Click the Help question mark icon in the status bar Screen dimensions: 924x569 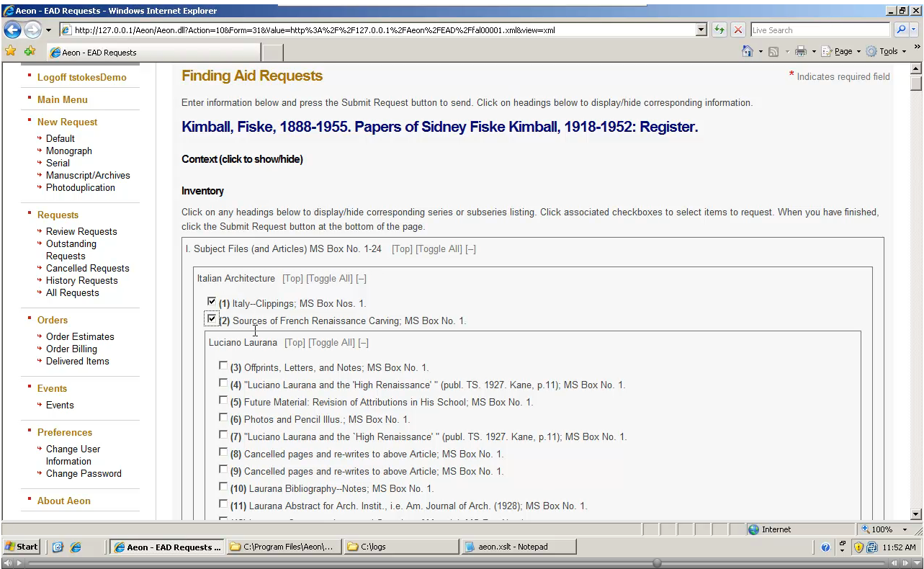pyautogui.click(x=825, y=546)
